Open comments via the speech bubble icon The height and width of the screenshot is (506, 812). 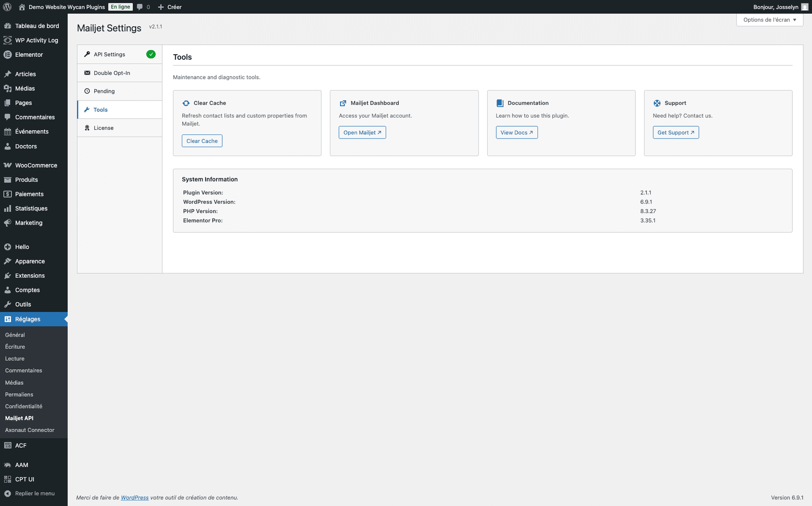(x=139, y=7)
